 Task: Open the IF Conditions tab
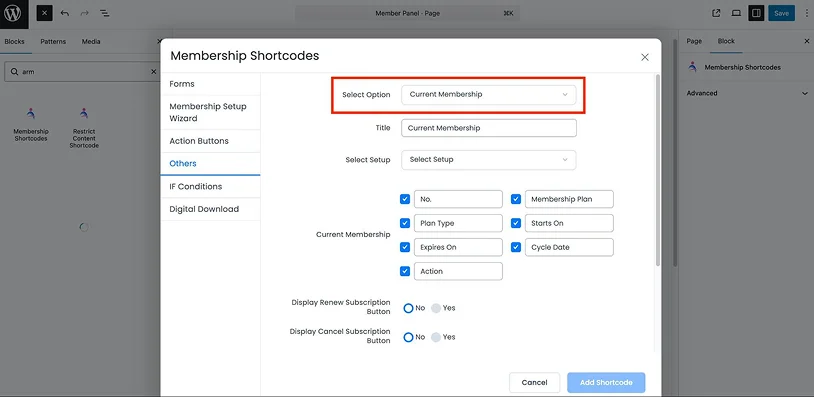coord(210,186)
